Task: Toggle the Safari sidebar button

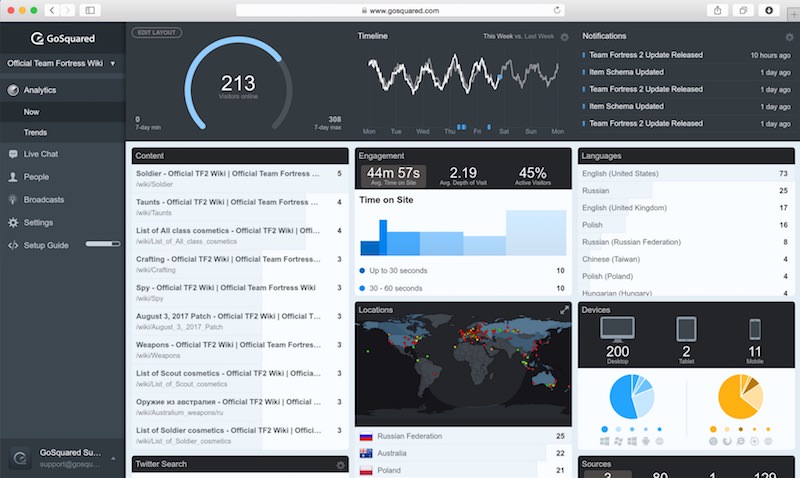Action: [90, 10]
